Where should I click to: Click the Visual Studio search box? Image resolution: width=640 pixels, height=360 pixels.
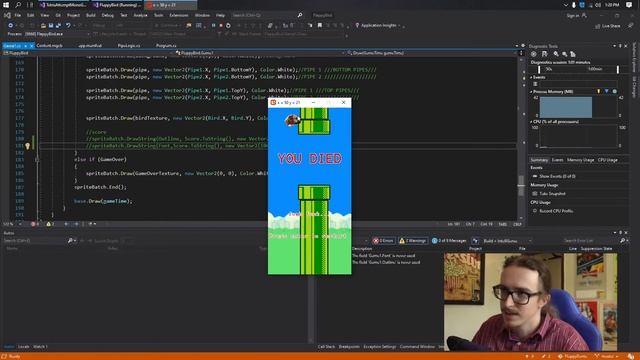[x=267, y=15]
